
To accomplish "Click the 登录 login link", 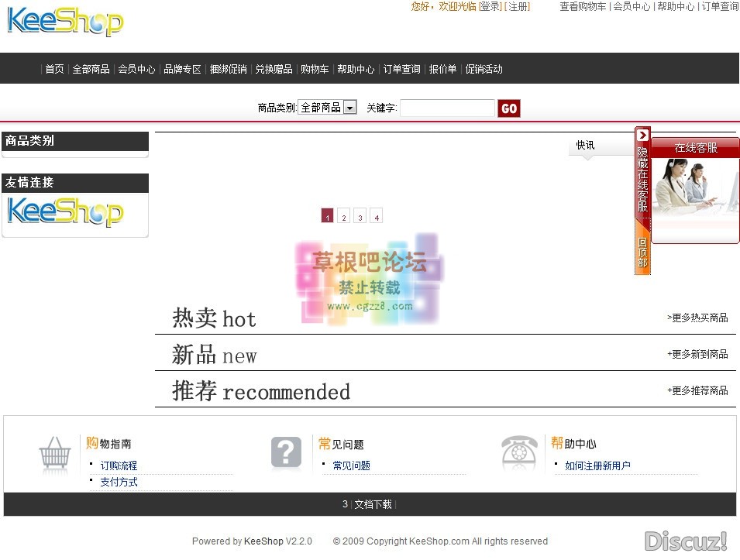I will point(490,6).
